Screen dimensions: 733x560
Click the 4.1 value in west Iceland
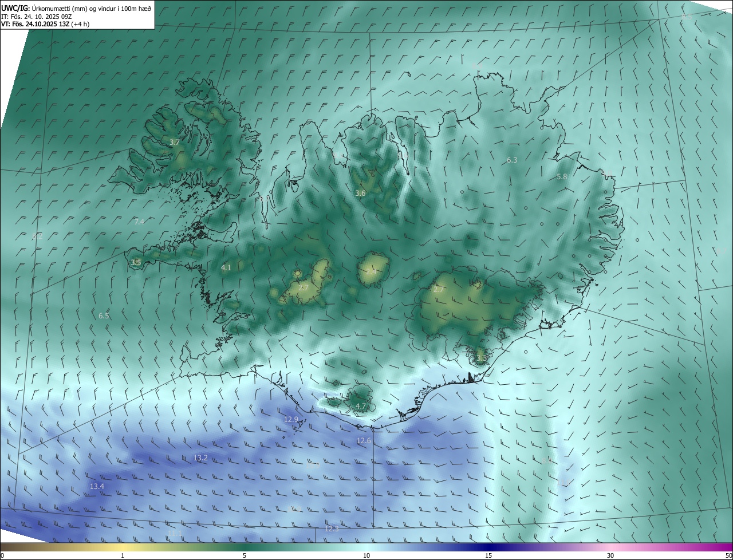point(226,267)
